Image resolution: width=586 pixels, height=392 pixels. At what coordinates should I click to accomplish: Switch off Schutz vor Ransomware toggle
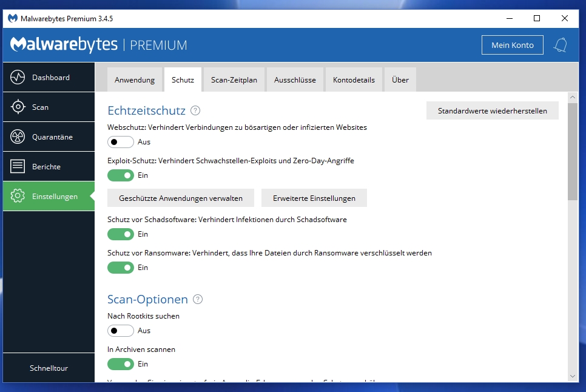[x=120, y=268]
